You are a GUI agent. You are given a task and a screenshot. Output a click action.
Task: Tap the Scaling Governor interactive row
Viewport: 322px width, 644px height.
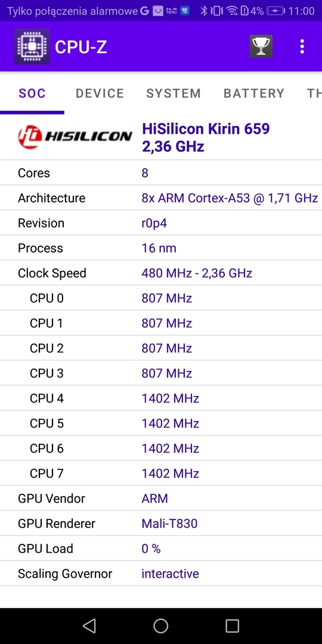tap(161, 574)
